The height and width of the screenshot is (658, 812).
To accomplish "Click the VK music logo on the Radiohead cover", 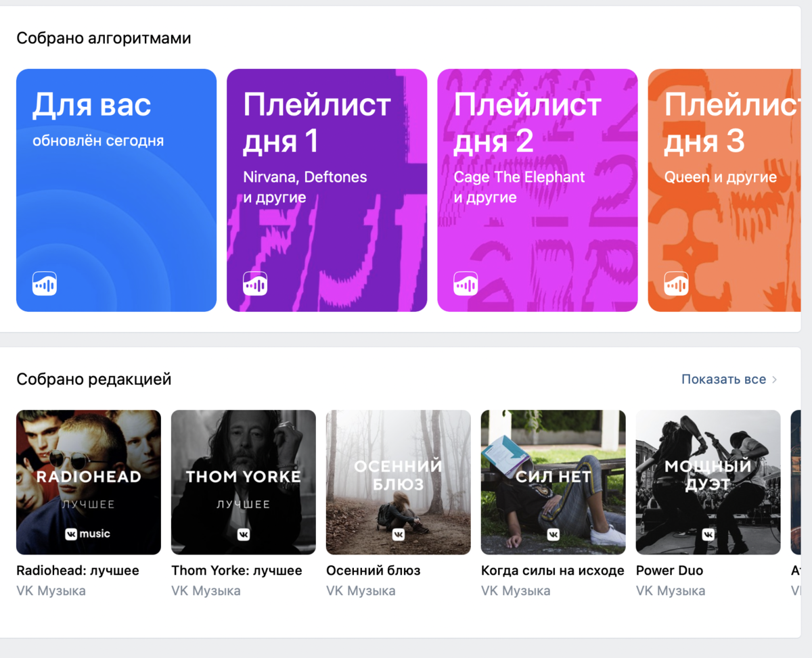I will click(88, 534).
